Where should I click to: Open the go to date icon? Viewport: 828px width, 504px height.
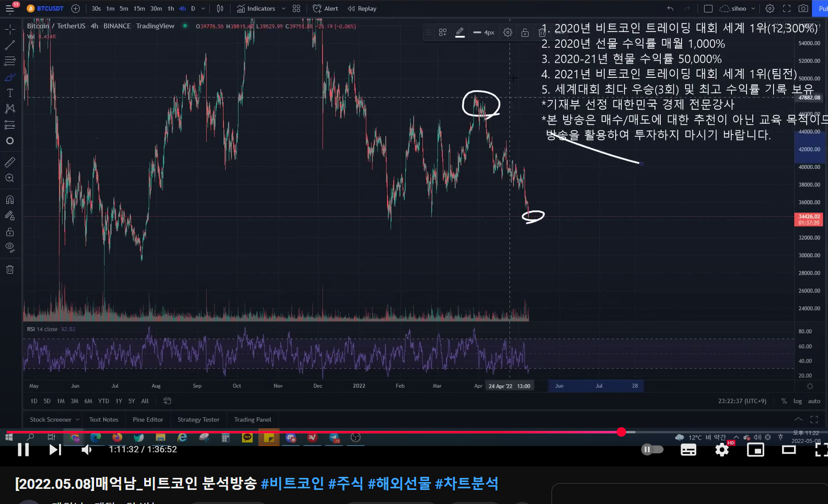(x=167, y=401)
